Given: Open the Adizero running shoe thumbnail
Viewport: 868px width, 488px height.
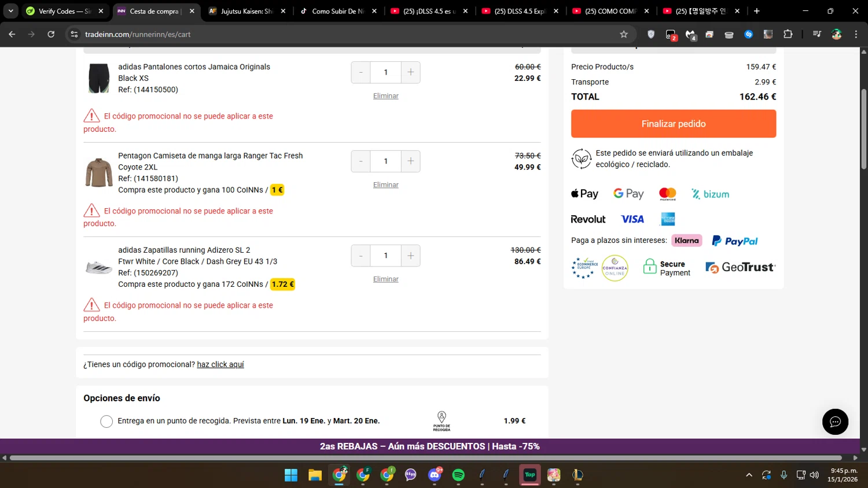Looking at the screenshot, I should (99, 267).
